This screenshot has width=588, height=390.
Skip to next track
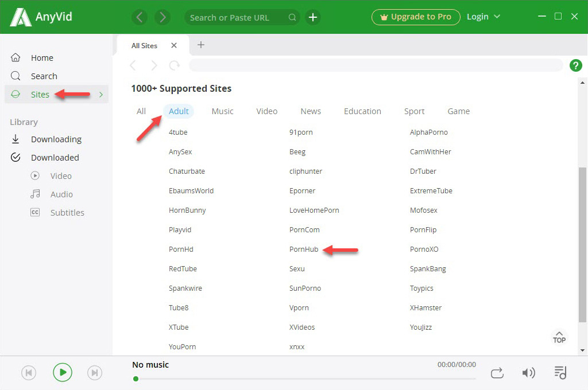point(95,373)
